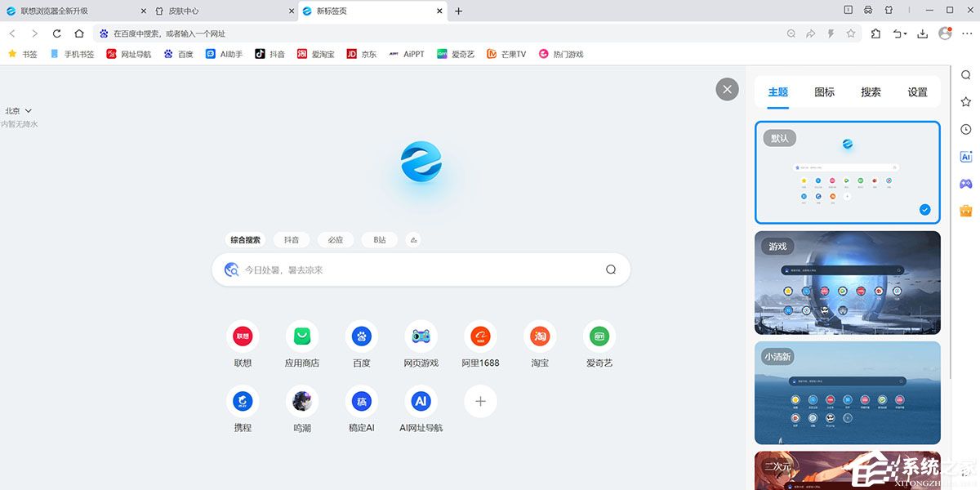Click the orange toolbox icon in sidebar
The width and height of the screenshot is (980, 490).
pos(966,210)
